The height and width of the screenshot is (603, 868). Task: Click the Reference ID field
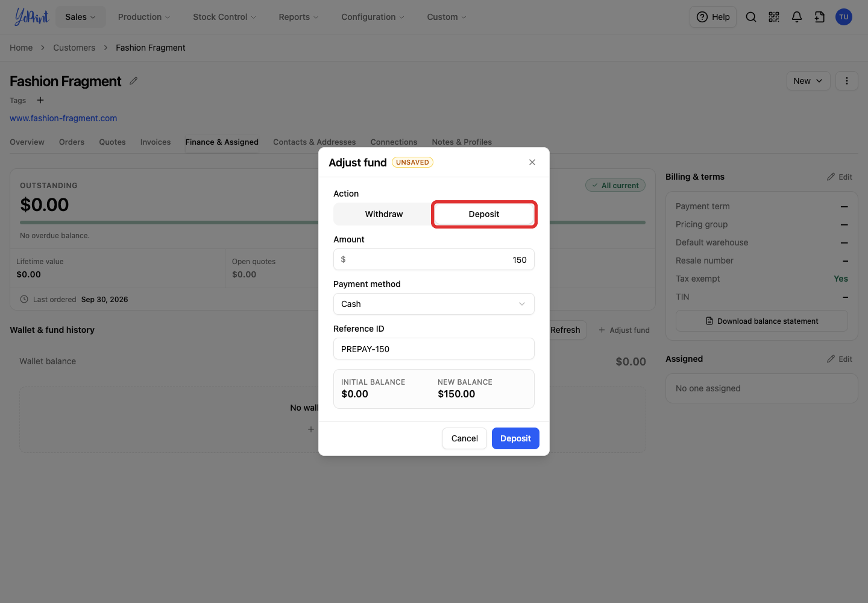coord(434,349)
